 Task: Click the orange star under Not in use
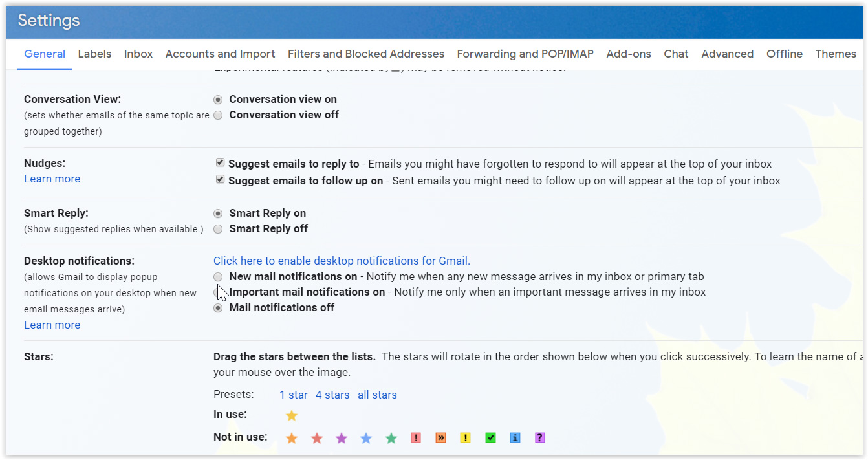coord(292,438)
